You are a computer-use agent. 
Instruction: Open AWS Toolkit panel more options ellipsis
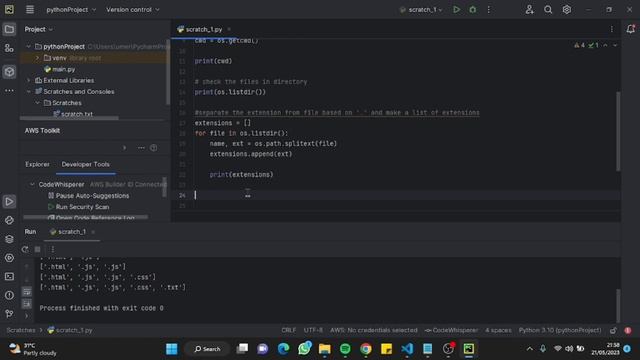tap(141, 148)
